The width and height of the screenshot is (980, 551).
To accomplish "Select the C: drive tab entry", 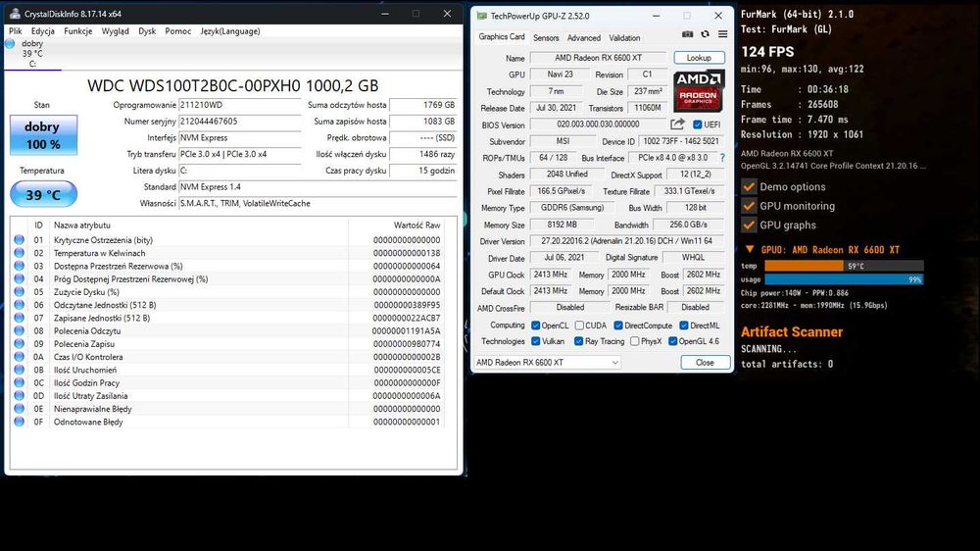I will tap(32, 54).
